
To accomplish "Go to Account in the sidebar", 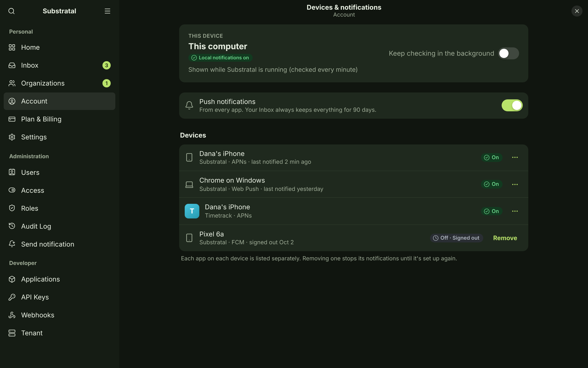I will coord(59,101).
